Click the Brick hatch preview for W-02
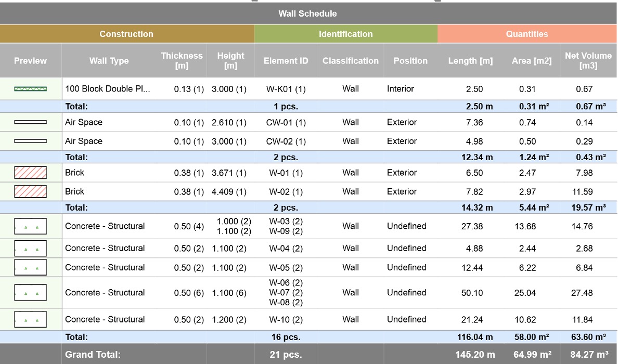618x364 pixels. tap(30, 191)
